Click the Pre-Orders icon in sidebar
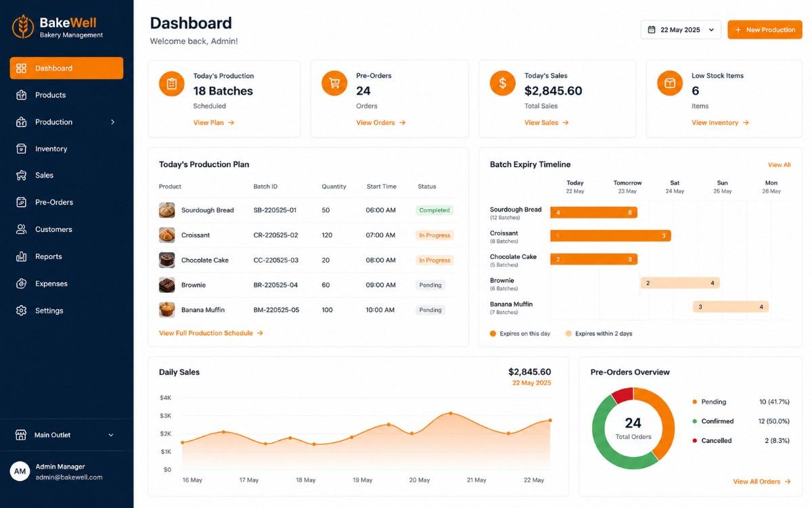The height and width of the screenshot is (508, 812). click(x=21, y=202)
